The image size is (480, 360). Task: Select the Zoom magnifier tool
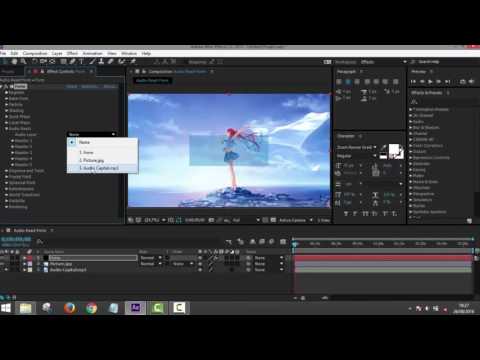pos(23,62)
